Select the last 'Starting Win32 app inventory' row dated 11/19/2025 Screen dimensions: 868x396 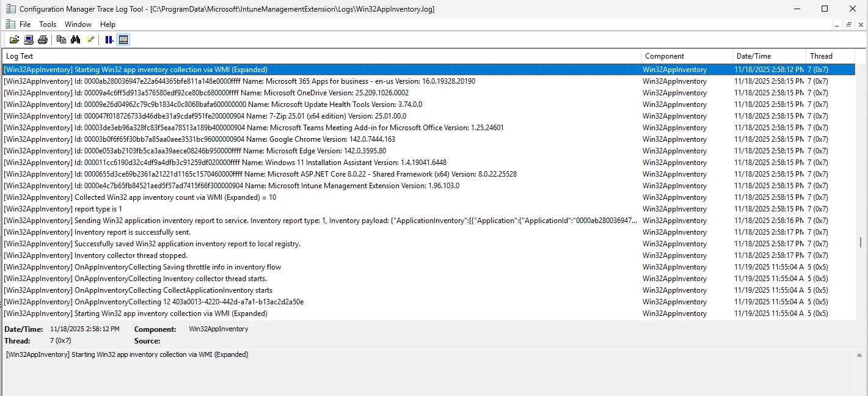tap(428, 313)
